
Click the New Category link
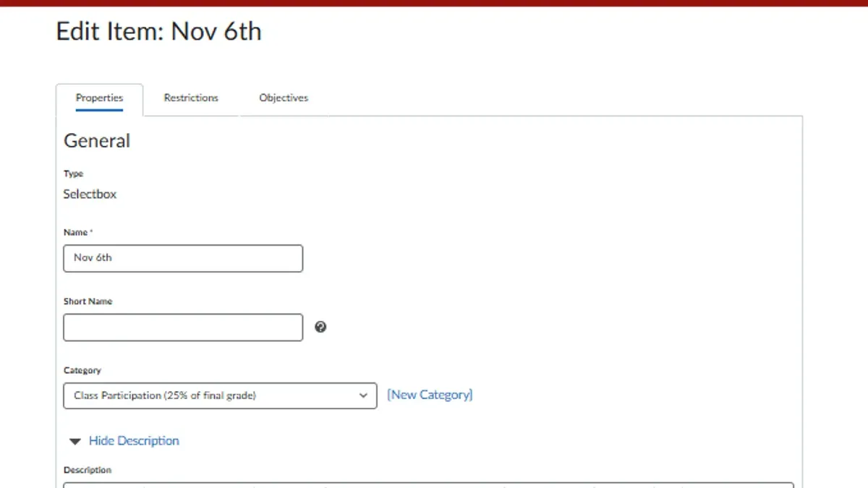click(430, 395)
